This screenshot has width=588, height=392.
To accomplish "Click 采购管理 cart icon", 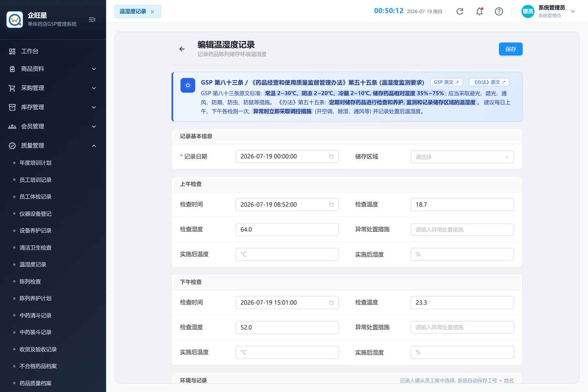I will click(x=12, y=88).
